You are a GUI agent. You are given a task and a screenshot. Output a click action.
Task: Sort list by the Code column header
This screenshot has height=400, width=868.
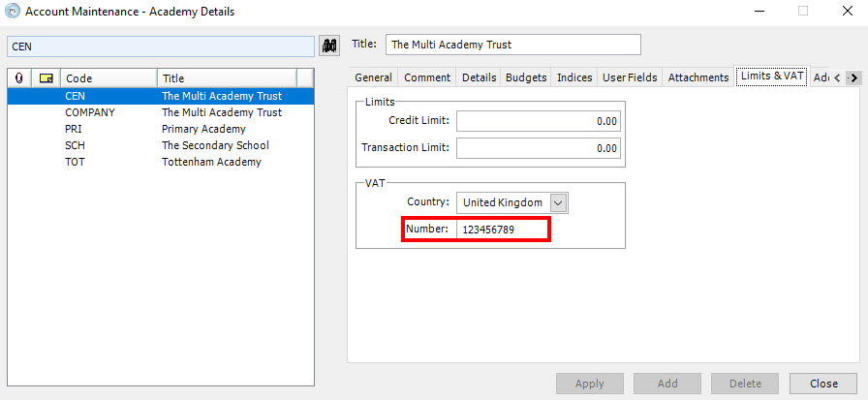coord(108,77)
